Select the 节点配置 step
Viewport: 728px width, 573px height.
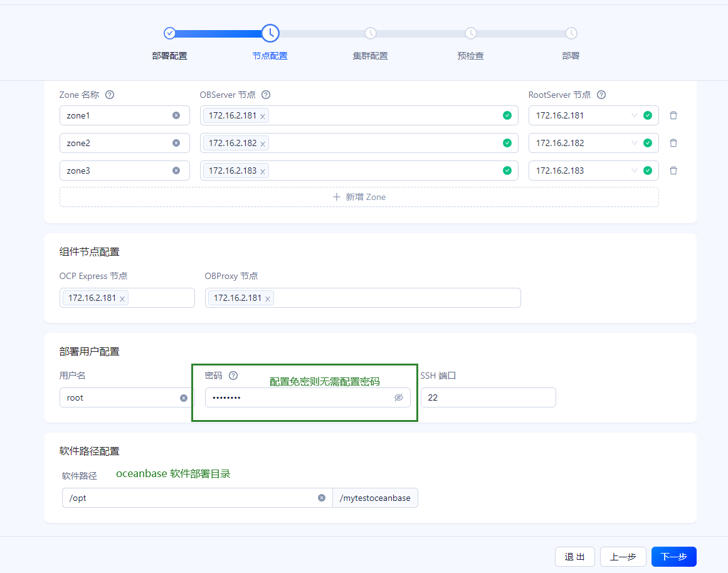tap(270, 56)
